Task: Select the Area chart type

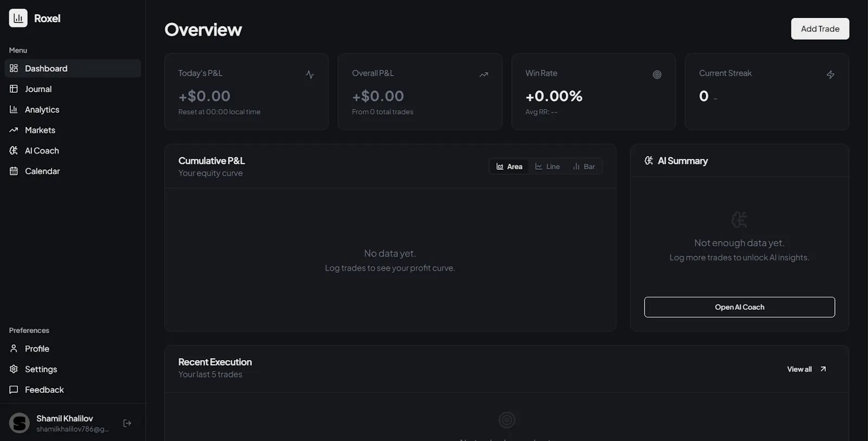Action: click(x=509, y=167)
